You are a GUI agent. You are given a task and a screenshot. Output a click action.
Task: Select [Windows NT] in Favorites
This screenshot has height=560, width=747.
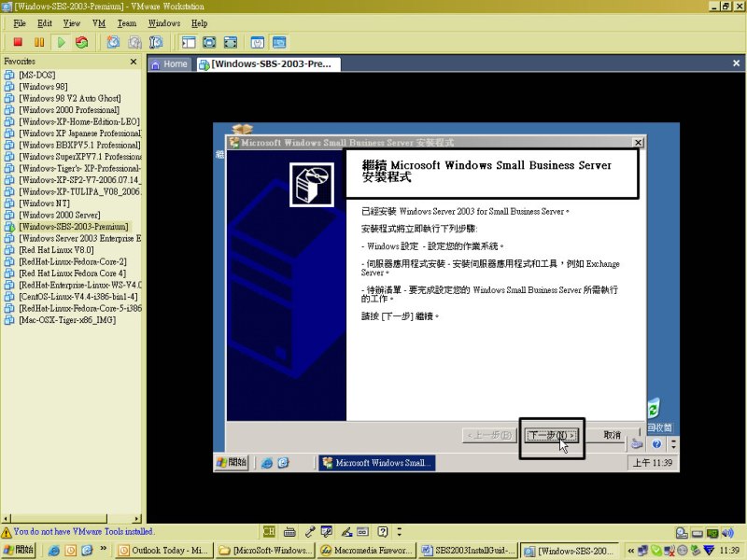44,203
